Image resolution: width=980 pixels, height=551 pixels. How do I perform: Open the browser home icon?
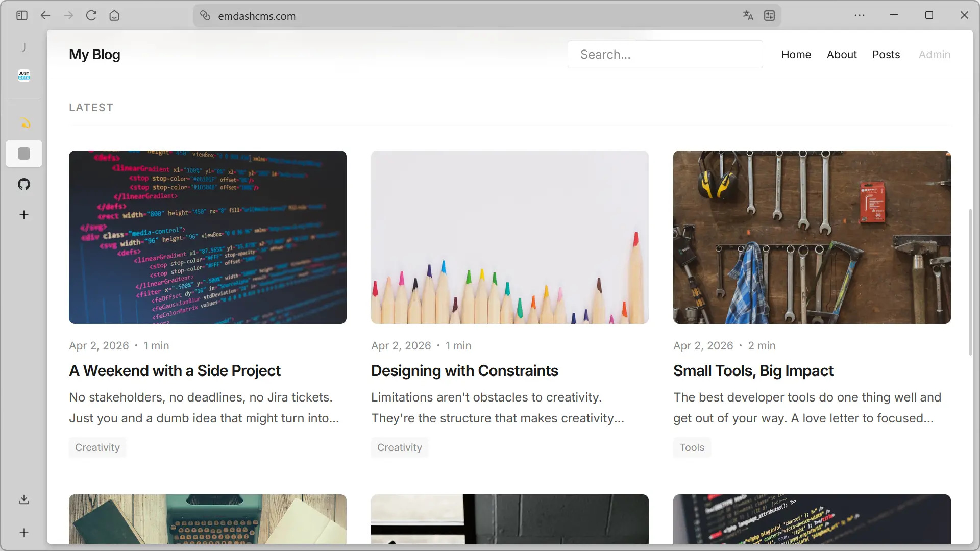114,15
